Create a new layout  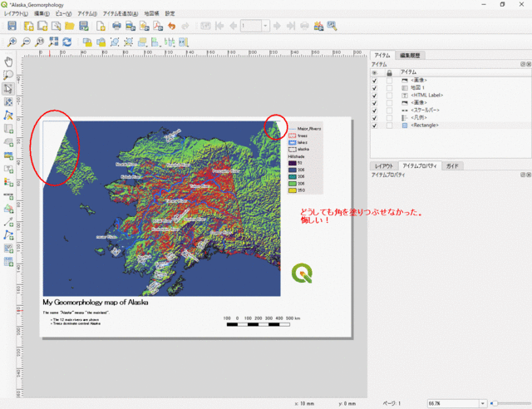tap(28, 26)
